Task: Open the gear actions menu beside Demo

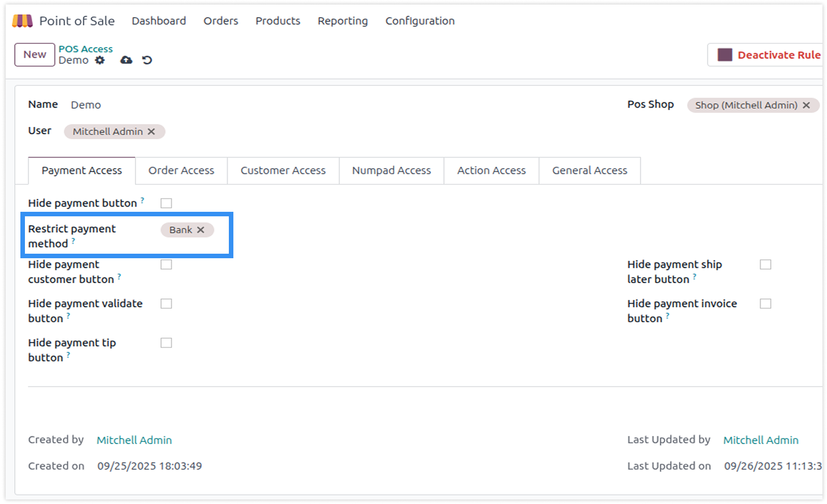Action: [x=100, y=60]
